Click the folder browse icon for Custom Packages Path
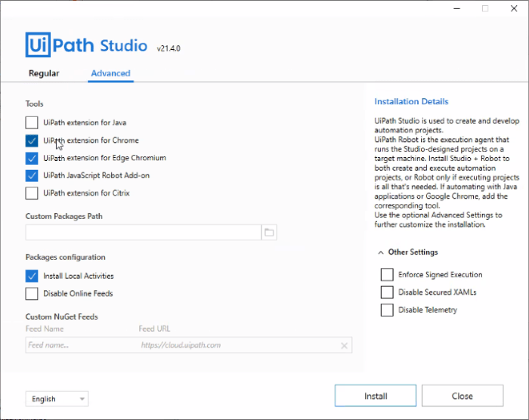 coord(269,233)
